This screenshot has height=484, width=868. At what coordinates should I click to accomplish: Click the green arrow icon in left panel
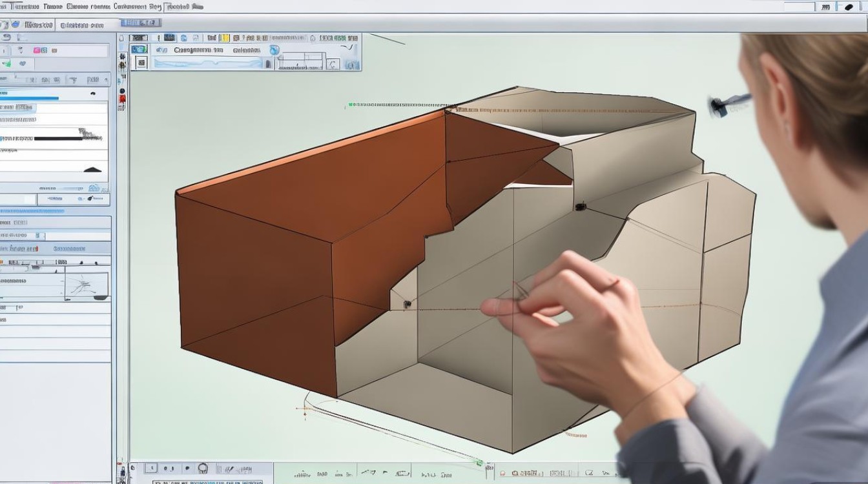click(x=6, y=64)
